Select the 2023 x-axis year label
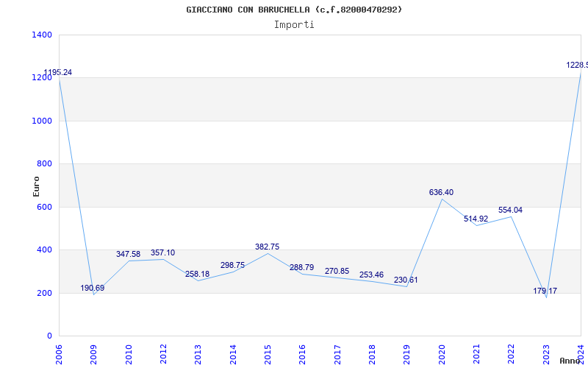 coord(546,355)
